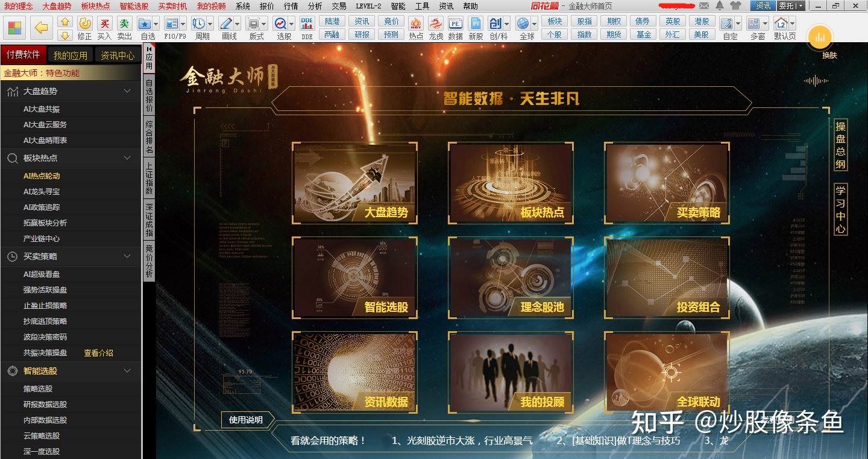This screenshot has width=868, height=459.
Task: Switch to the 资讯中心 tab
Action: (118, 54)
